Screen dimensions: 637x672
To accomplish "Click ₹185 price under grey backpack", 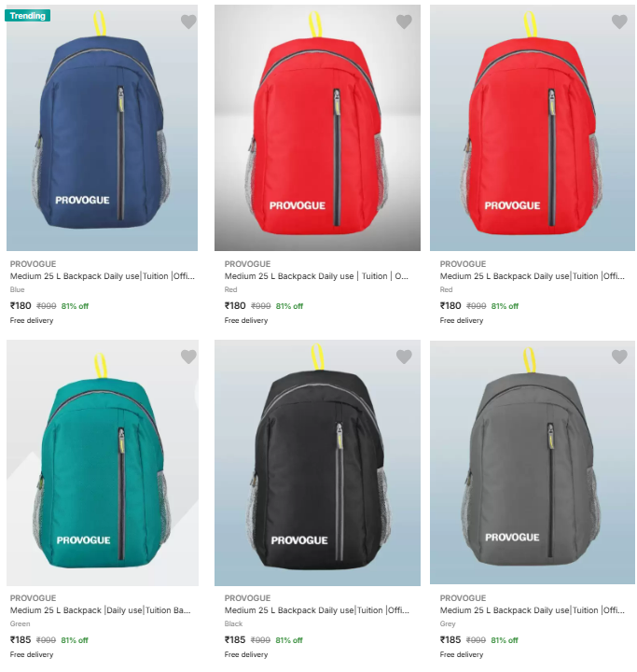I will pyautogui.click(x=450, y=640).
